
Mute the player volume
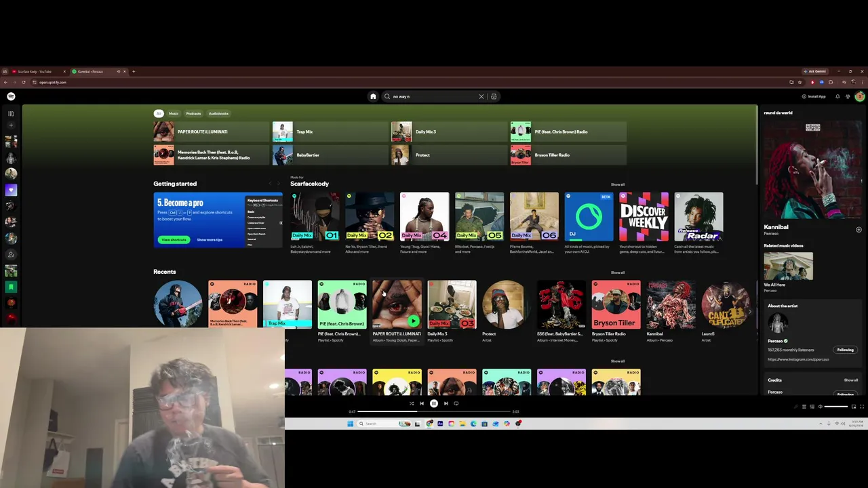click(x=820, y=407)
